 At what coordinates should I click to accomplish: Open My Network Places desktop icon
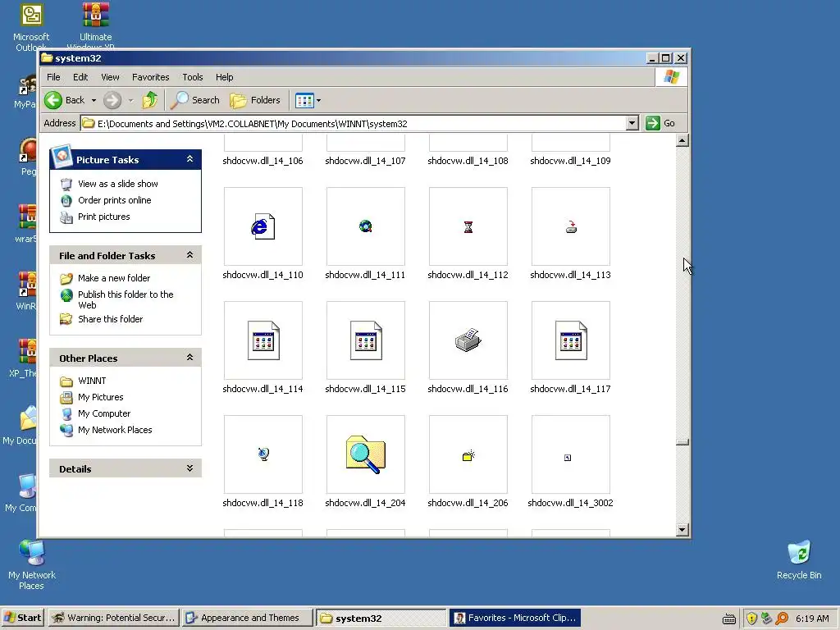pos(32,564)
